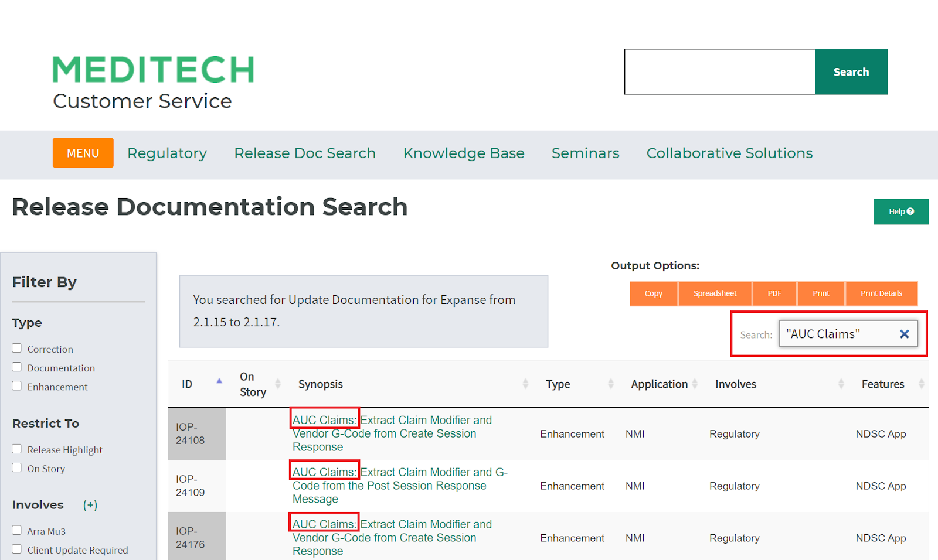Viewport: 938px width, 560px height.
Task: Open Collaborative Solutions page
Action: (x=729, y=153)
